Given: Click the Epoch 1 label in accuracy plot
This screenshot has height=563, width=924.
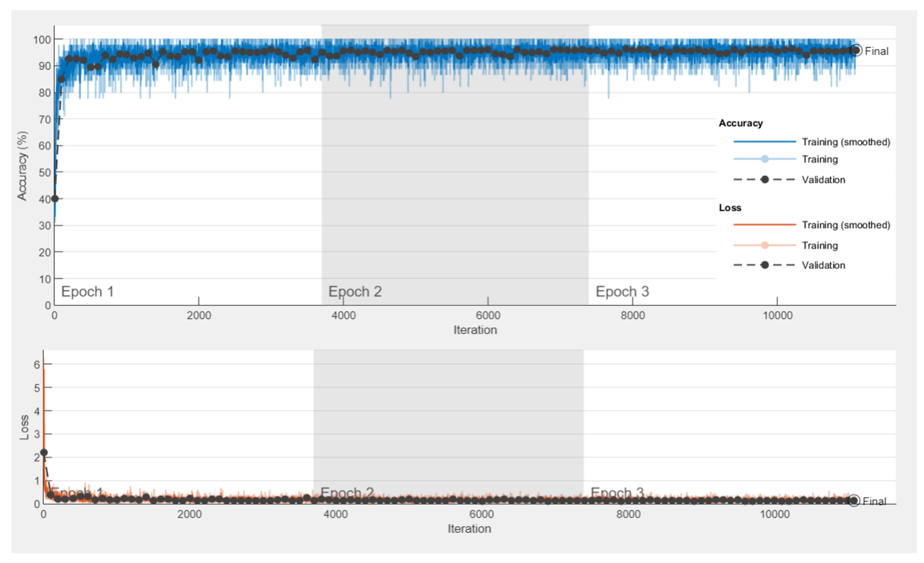Looking at the screenshot, I should pos(87,292).
